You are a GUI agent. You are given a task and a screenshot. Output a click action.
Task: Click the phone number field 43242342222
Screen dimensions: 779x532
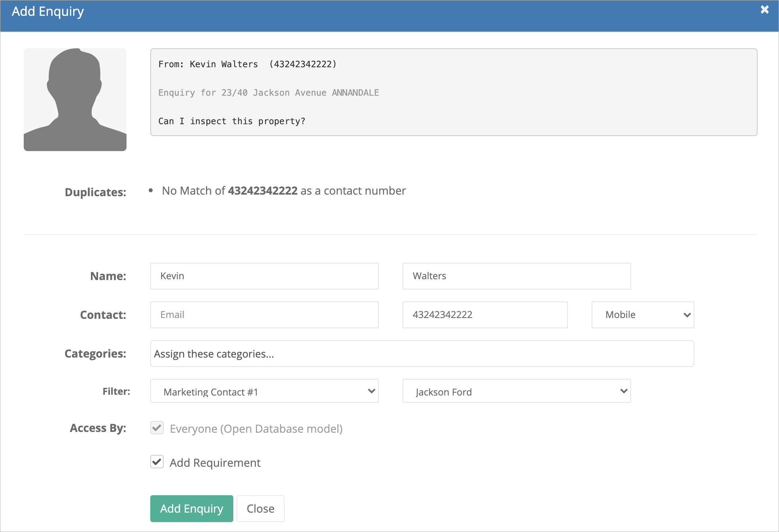pyautogui.click(x=484, y=314)
